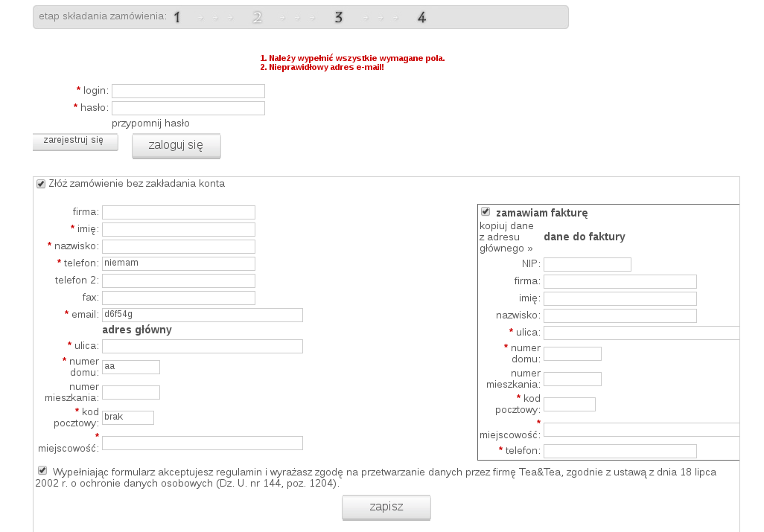Click order step number 1
The height and width of the screenshot is (532, 764).
177,18
